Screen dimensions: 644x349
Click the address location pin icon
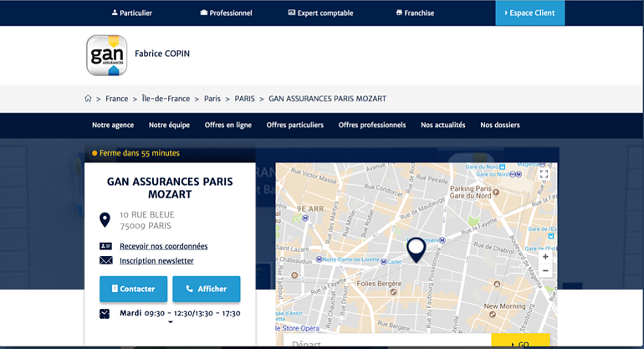[105, 220]
